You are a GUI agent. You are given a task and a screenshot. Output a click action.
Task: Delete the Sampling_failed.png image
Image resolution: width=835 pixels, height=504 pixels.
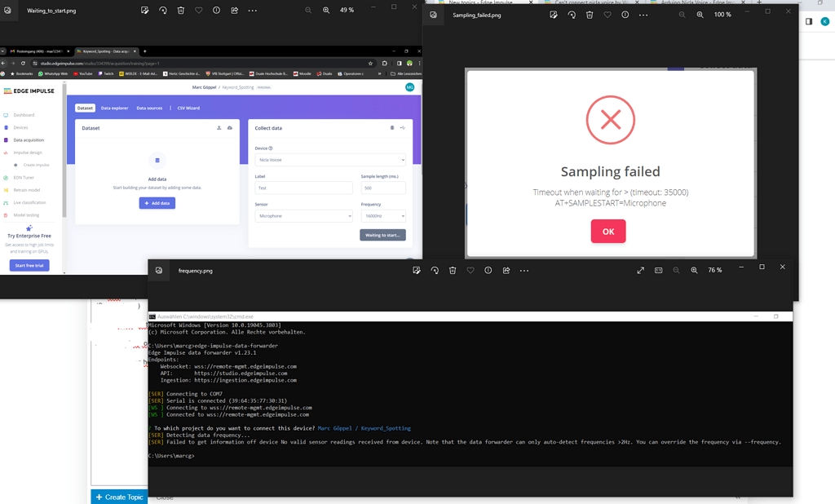tap(590, 15)
